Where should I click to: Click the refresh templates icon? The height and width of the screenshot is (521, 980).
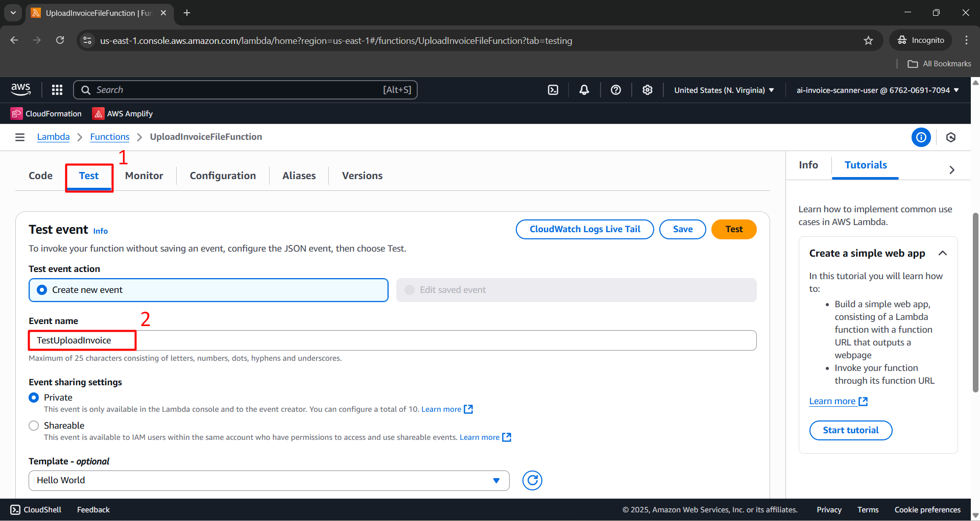[x=532, y=480]
